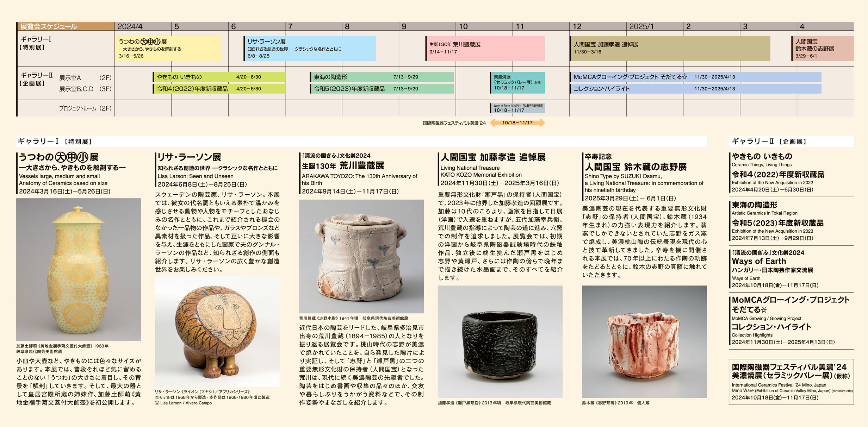The image size is (868, 427).
Task: Click the date 2024年3月16日(土)–5月26日(日)
Action: pos(65,191)
